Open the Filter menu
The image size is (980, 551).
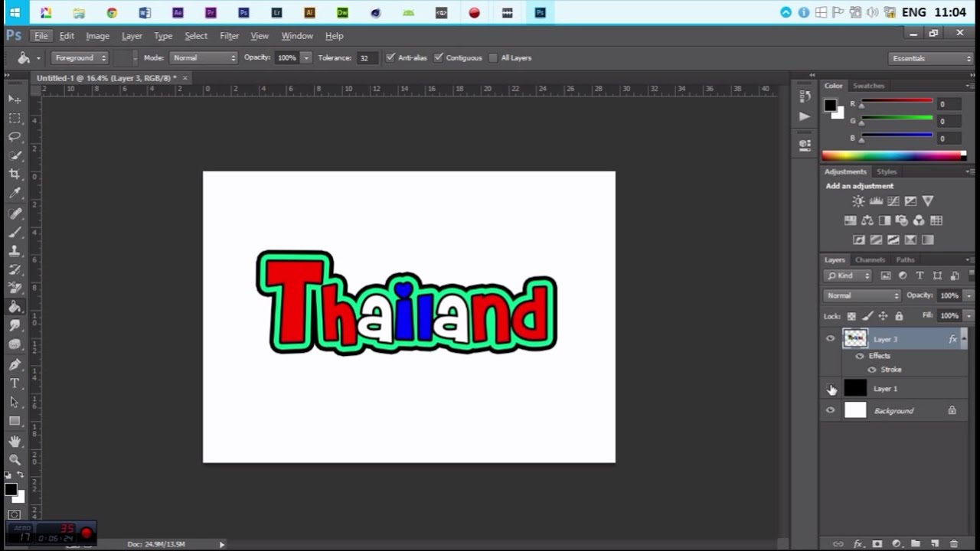(x=229, y=36)
